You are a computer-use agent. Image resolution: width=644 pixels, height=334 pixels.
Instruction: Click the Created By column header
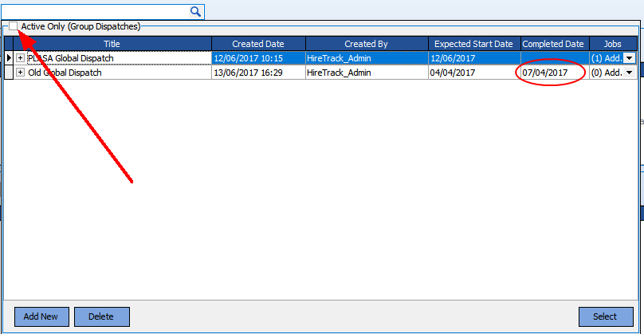(365, 44)
